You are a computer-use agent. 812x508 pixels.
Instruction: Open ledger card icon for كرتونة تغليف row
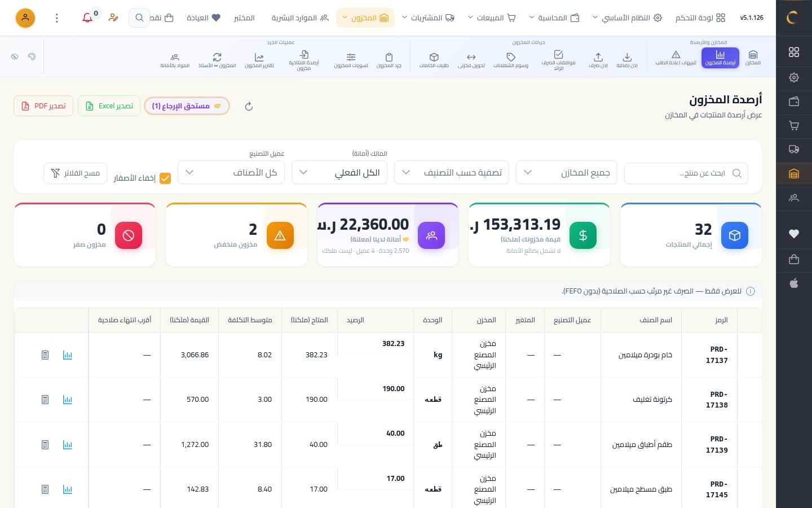click(x=45, y=400)
